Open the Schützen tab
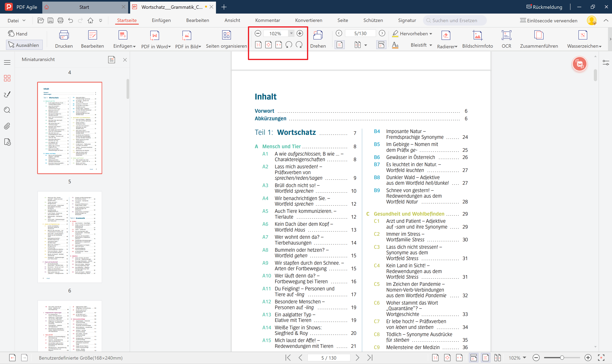This screenshot has width=612, height=364. pos(373,20)
